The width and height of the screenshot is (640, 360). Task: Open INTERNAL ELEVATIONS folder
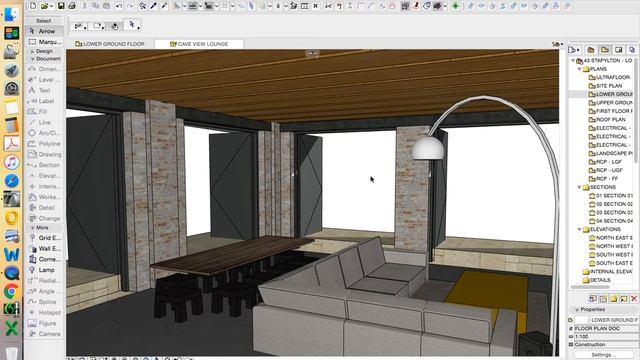[x=608, y=271]
